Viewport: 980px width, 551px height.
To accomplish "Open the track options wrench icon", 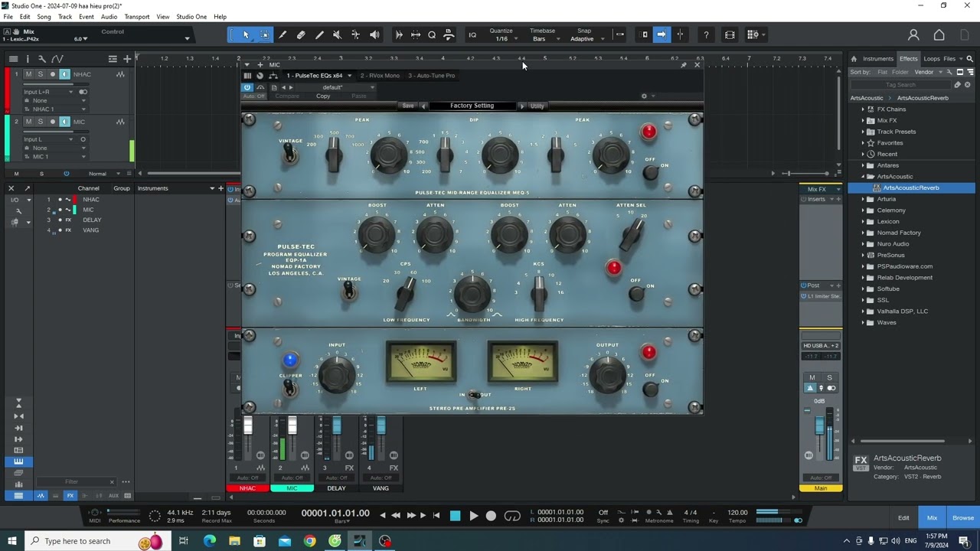I will pos(41,59).
